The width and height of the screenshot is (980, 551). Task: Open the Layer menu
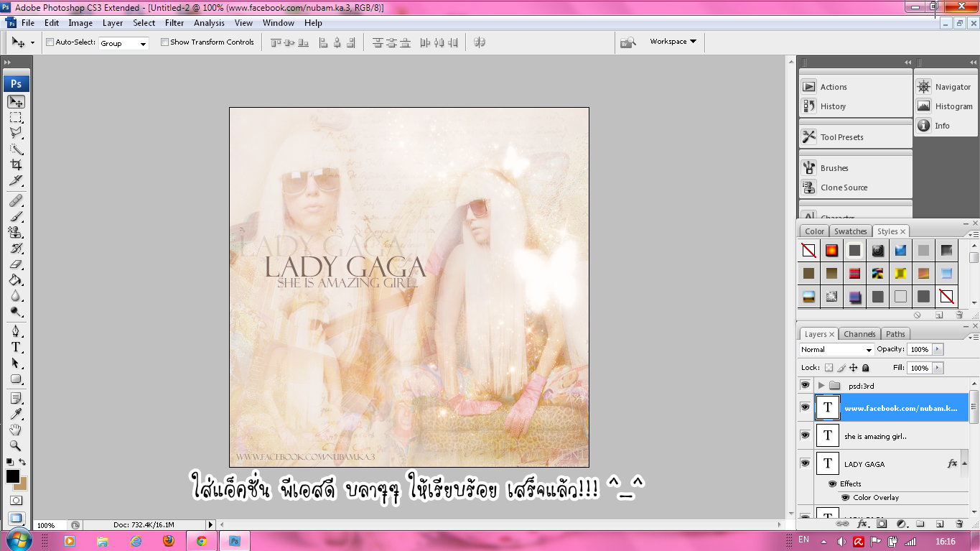[113, 23]
